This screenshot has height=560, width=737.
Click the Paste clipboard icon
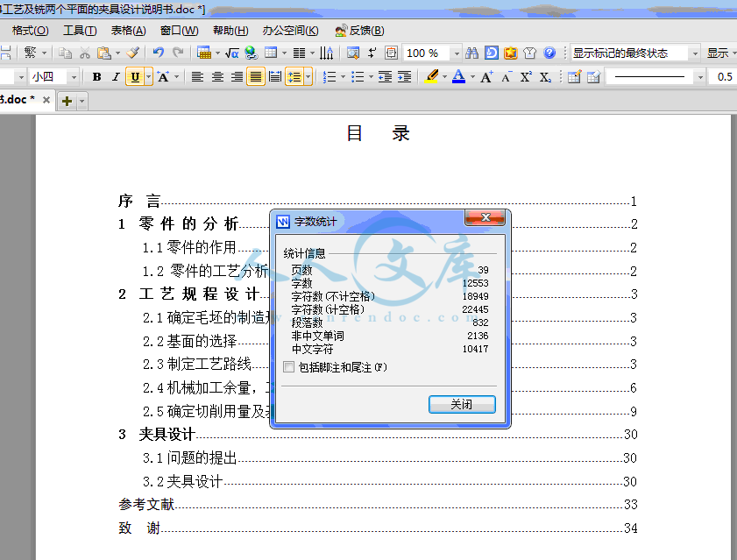coord(103,53)
